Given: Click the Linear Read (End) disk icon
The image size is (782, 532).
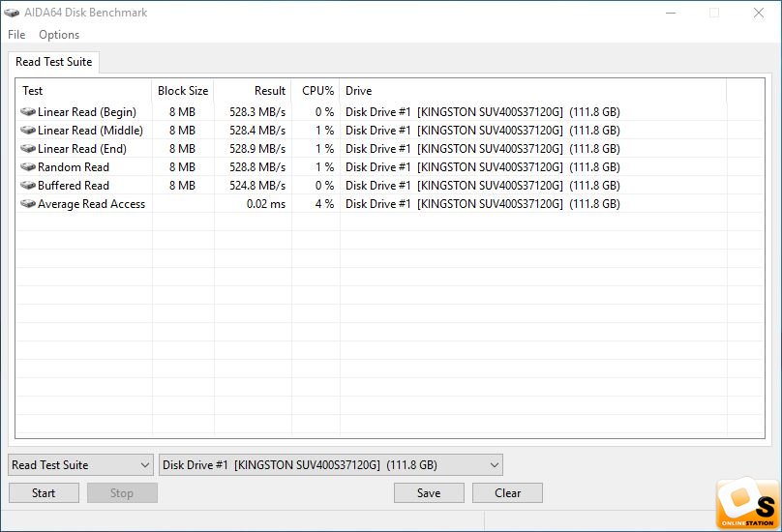Looking at the screenshot, I should point(28,149).
